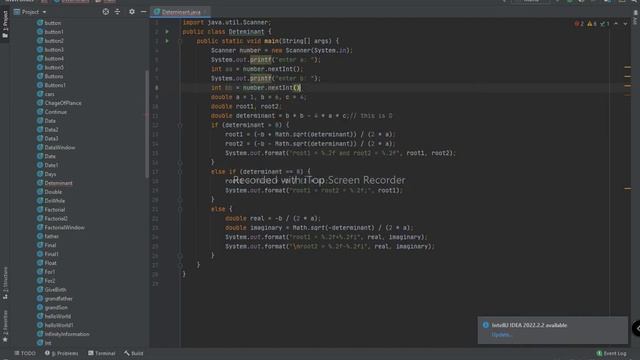The image size is (640, 360).
Task: Select class Factorial in project tree
Action: coord(51,210)
